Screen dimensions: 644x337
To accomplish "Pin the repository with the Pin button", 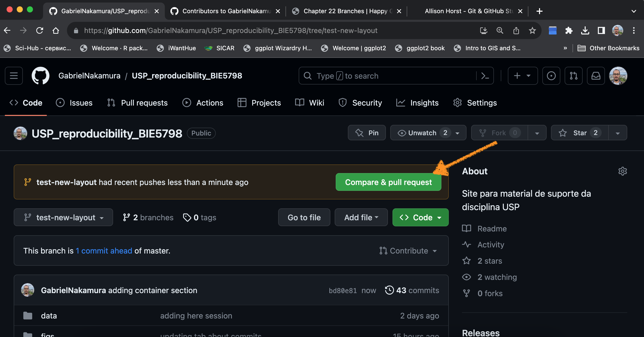I will point(367,132).
